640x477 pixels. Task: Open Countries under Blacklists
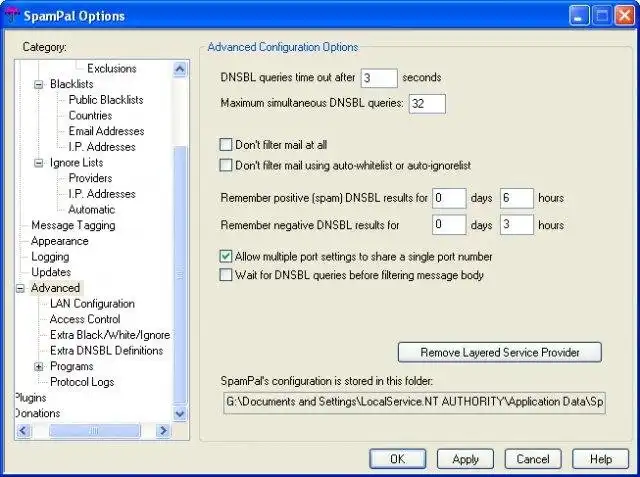click(x=90, y=115)
